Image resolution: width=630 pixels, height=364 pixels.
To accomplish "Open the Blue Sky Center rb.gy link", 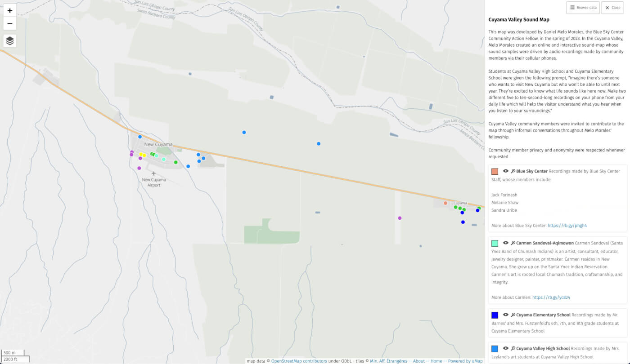I will [x=567, y=226].
